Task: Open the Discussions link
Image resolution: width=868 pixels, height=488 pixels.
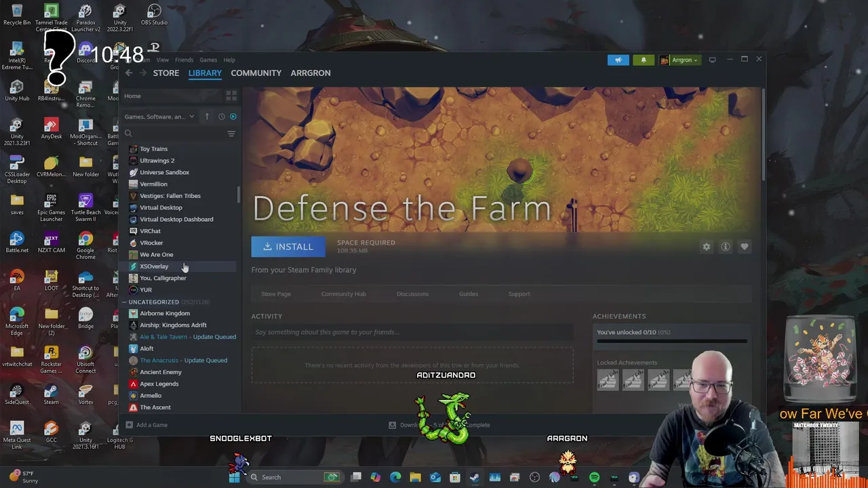Action: (412, 293)
